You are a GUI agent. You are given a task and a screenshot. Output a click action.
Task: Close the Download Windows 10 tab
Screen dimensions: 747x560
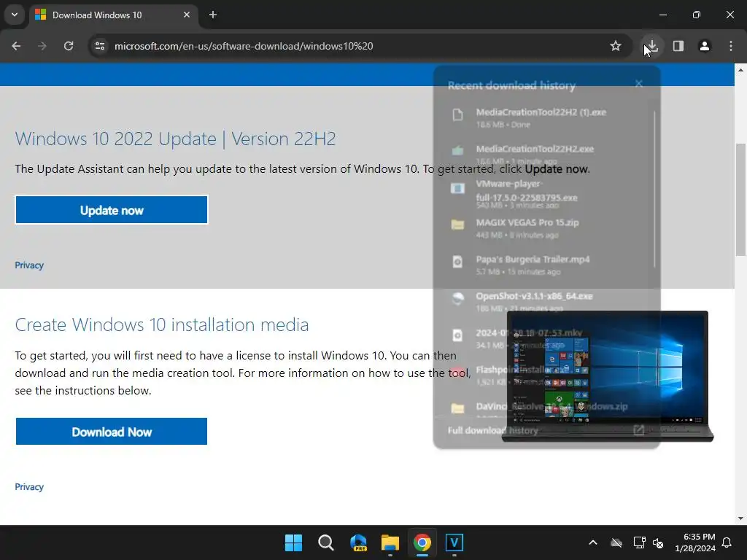[x=187, y=15]
